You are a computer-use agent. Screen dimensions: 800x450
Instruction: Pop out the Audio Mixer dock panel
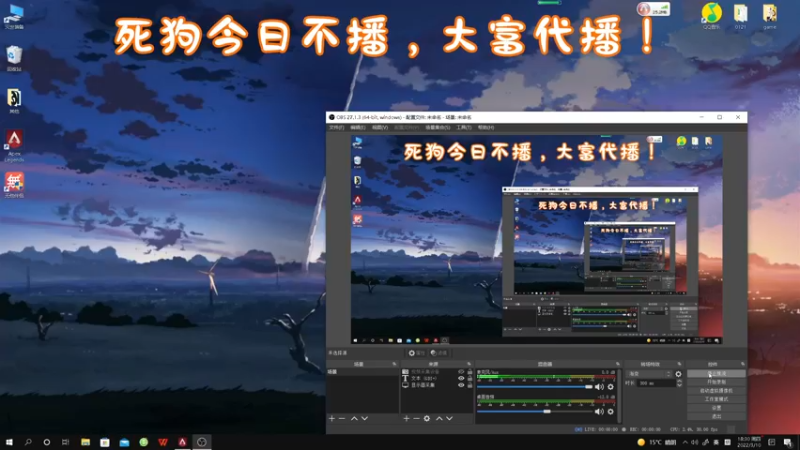coord(618,364)
